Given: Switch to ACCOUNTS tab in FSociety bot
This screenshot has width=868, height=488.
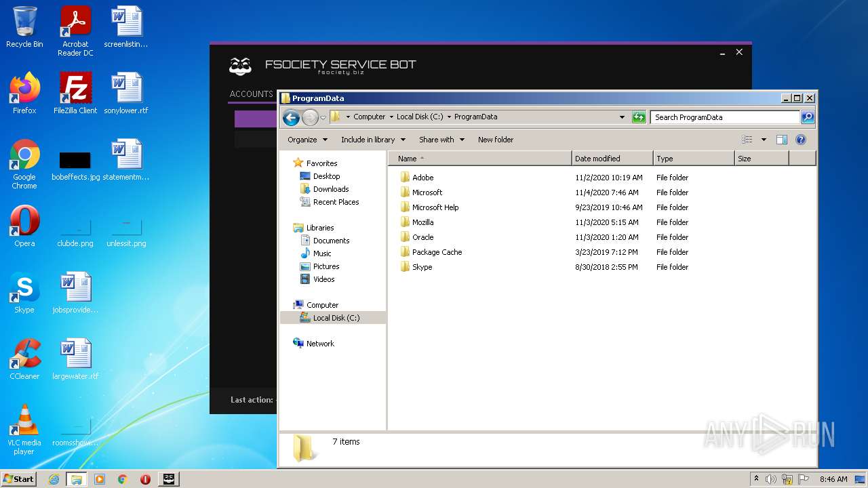Looking at the screenshot, I should pos(251,94).
